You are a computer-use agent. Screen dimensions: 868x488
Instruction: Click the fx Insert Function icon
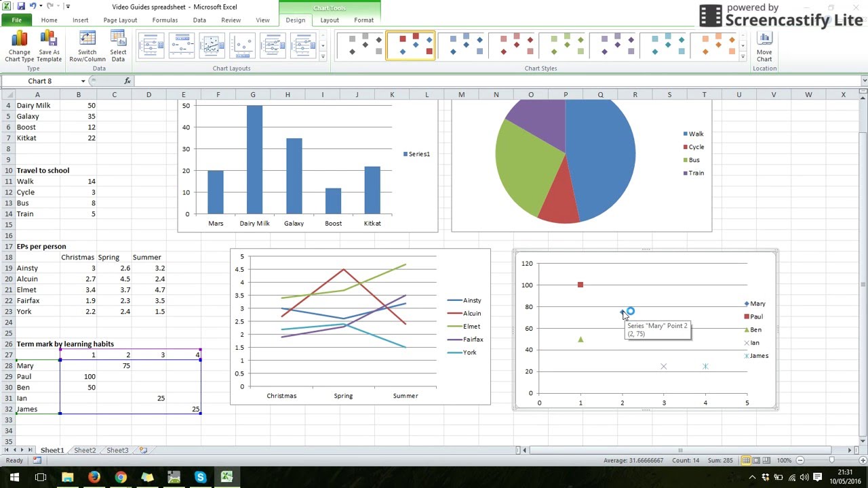point(127,81)
